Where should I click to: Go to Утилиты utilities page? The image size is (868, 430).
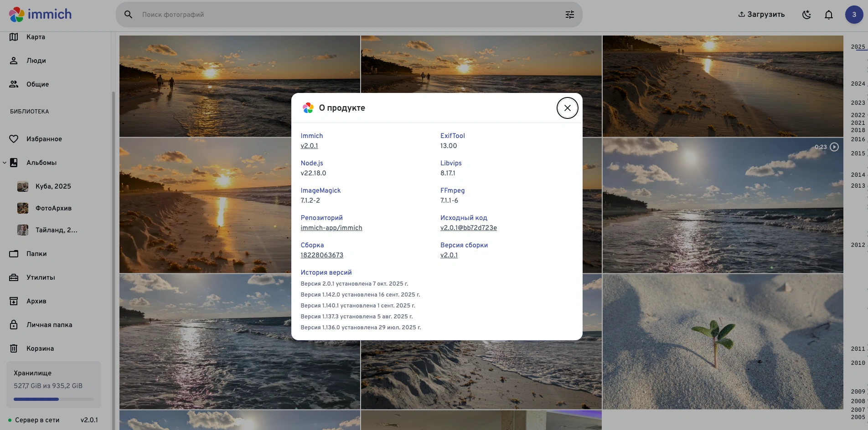tap(41, 277)
